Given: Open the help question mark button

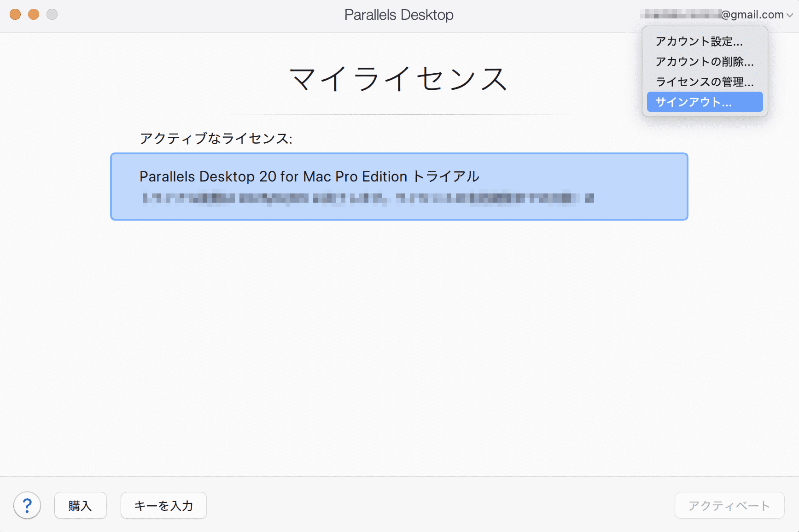Looking at the screenshot, I should 27,505.
